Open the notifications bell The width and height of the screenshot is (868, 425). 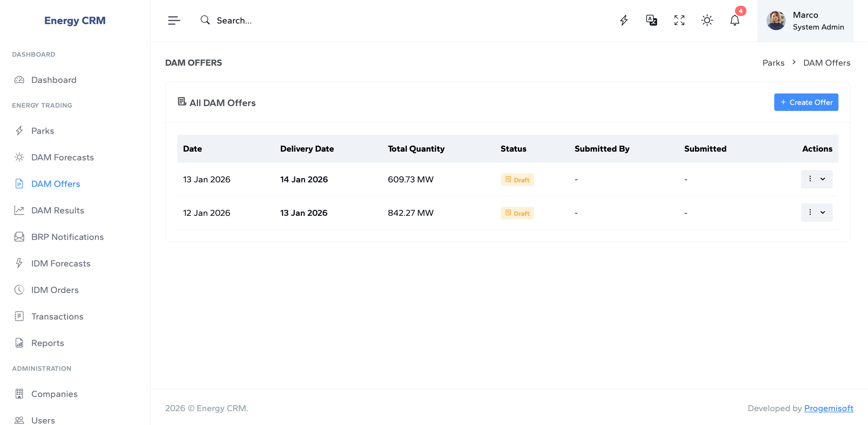(x=734, y=20)
